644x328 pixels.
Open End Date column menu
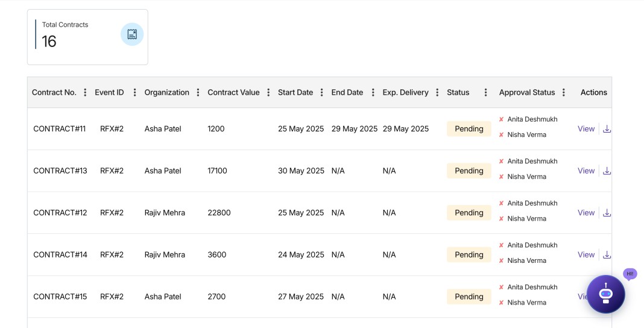(x=373, y=92)
